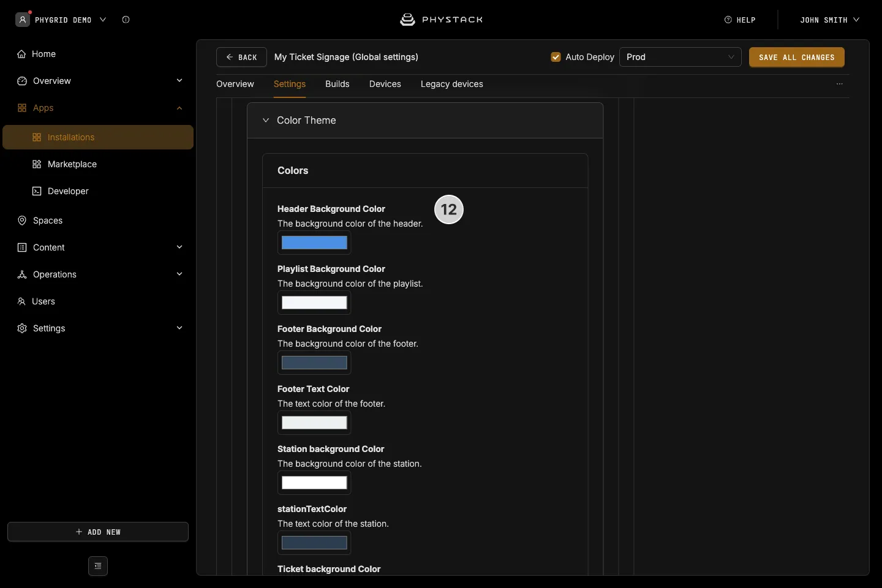Open the Prod environment dropdown
The height and width of the screenshot is (588, 882).
pyautogui.click(x=680, y=57)
